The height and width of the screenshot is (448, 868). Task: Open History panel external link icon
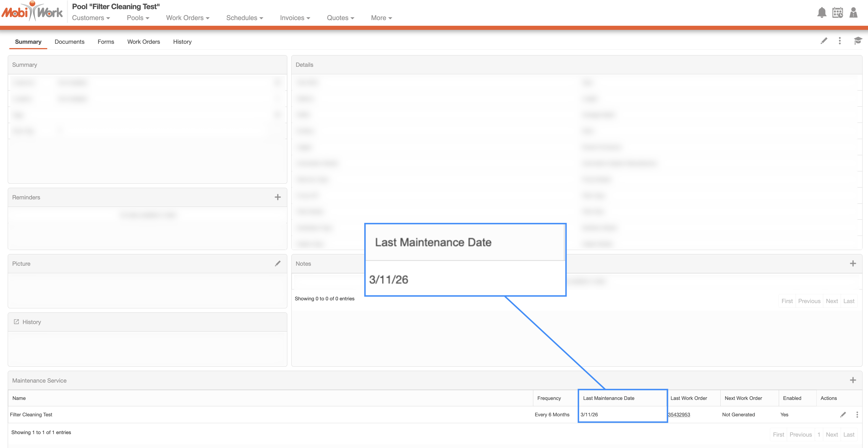point(16,322)
